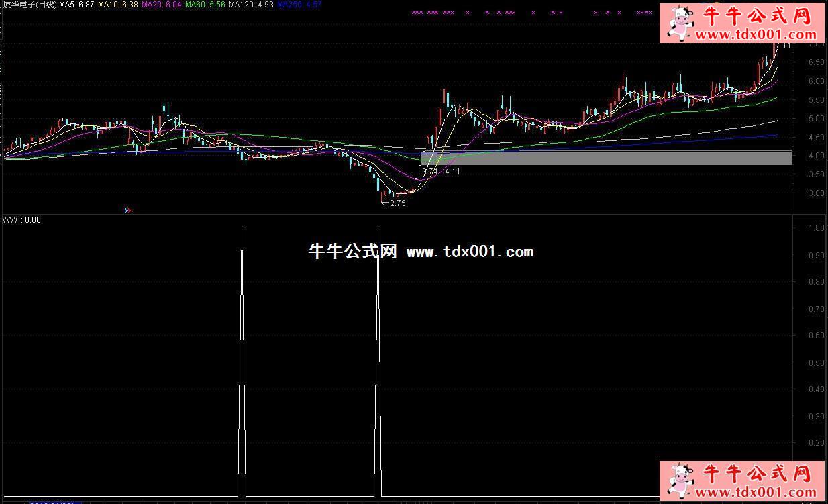Viewport: 828px width, 504px height.
Task: Click the 3.74 - 4.11 gap range label
Action: coord(441,172)
